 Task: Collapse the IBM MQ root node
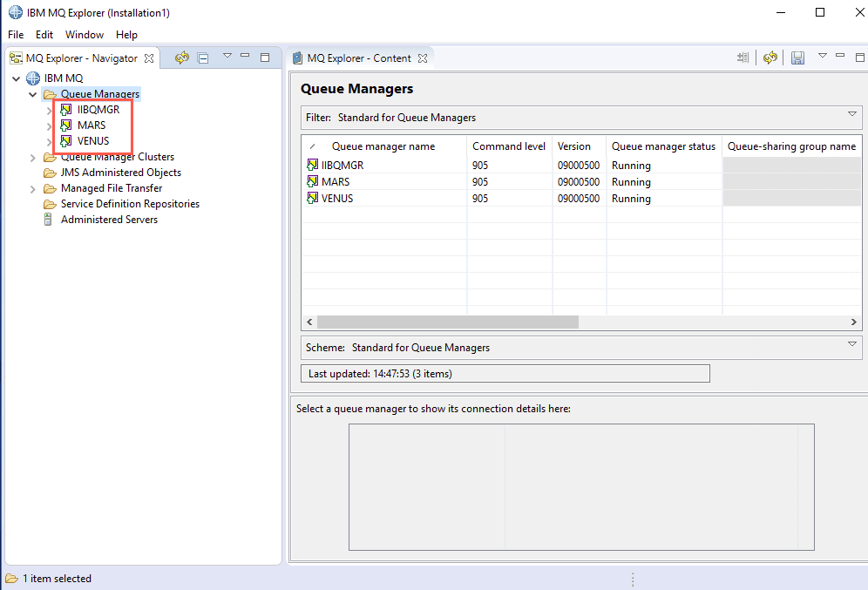[x=16, y=78]
